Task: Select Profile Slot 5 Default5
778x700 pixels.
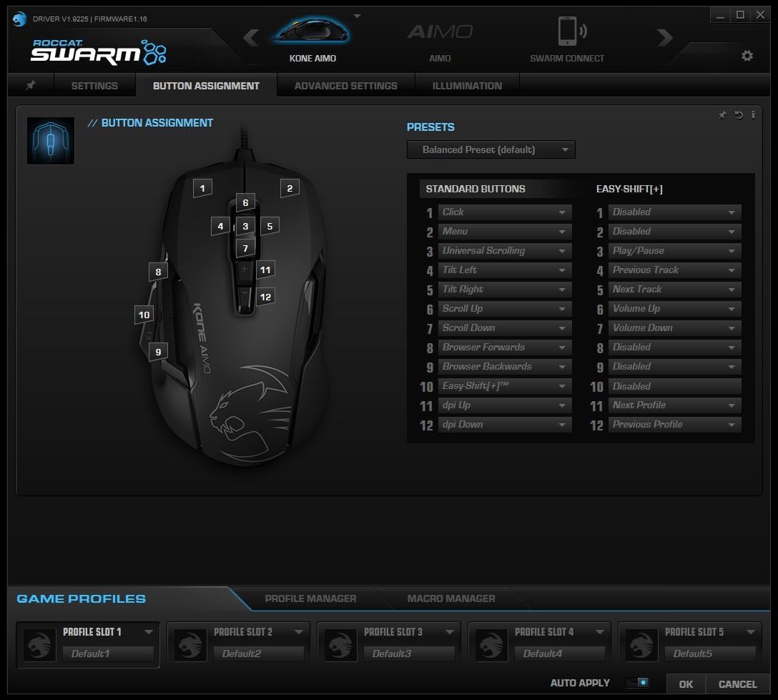Action: point(689,645)
